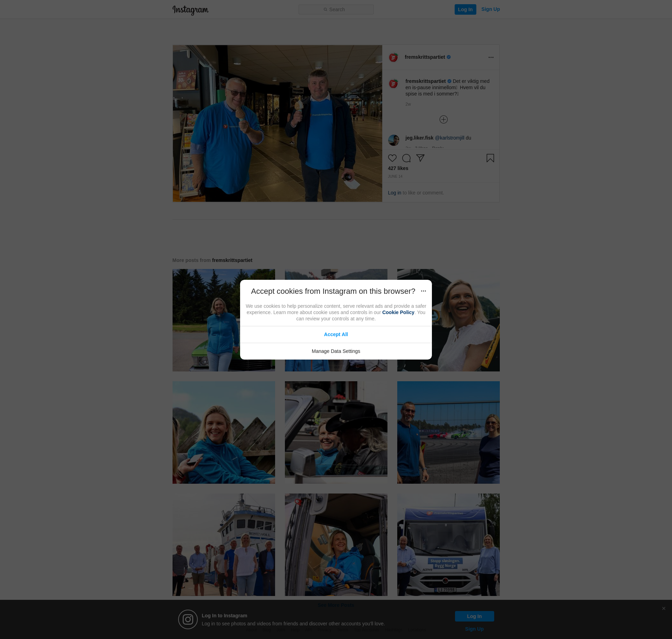
Task: Open thumbnail of drifting cars on track
Action: click(x=448, y=432)
